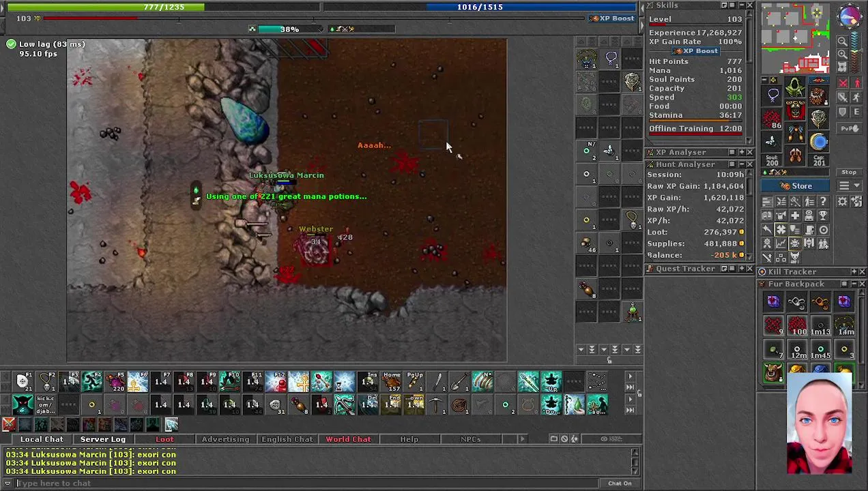Select the chase opponent mode (running figure)
The width and height of the screenshot is (868, 491).
click(x=857, y=97)
